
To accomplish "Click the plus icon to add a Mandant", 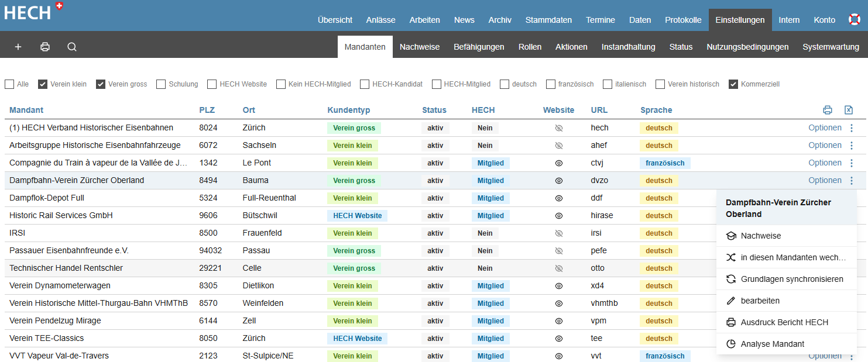I will 18,47.
